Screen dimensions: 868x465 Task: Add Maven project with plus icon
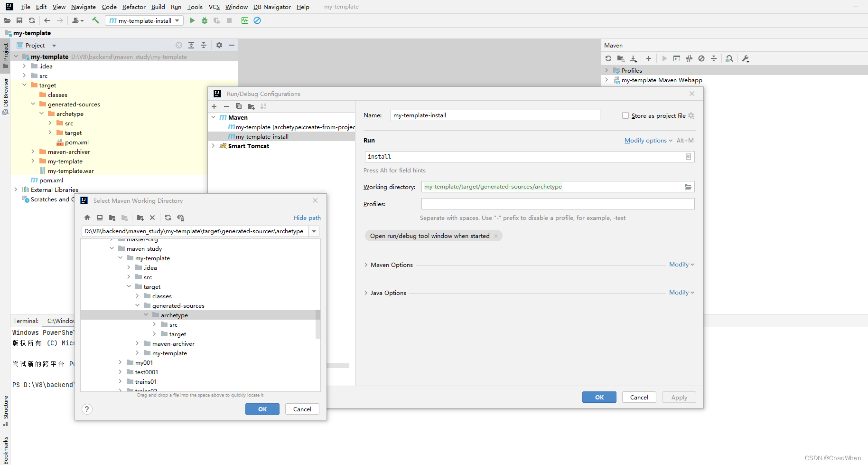click(x=649, y=58)
